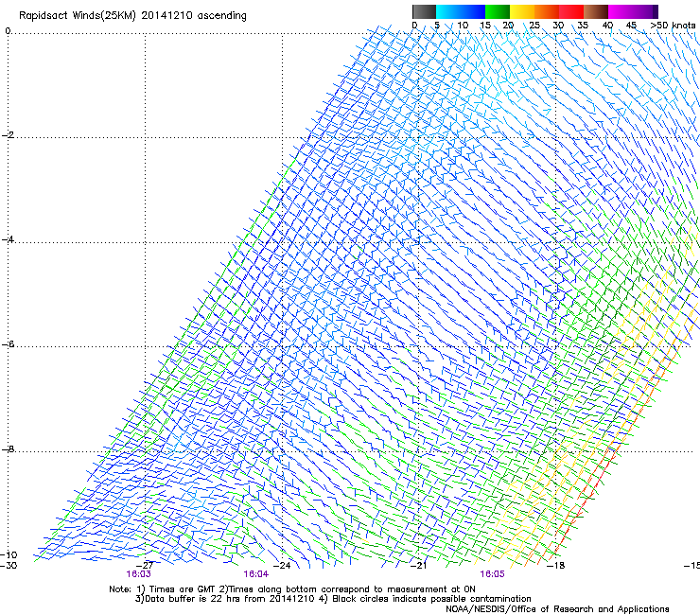Click the orange 25-30 knots color bar segment

click(547, 11)
